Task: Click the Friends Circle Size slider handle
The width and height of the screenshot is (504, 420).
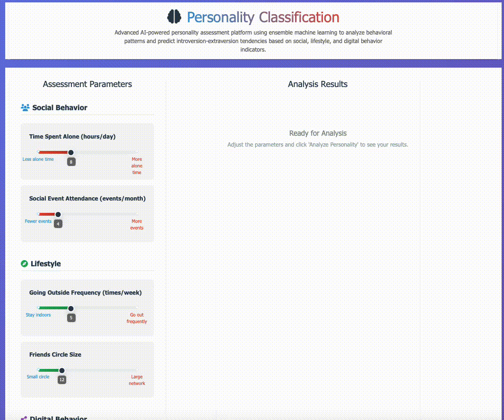Action: 61,370
